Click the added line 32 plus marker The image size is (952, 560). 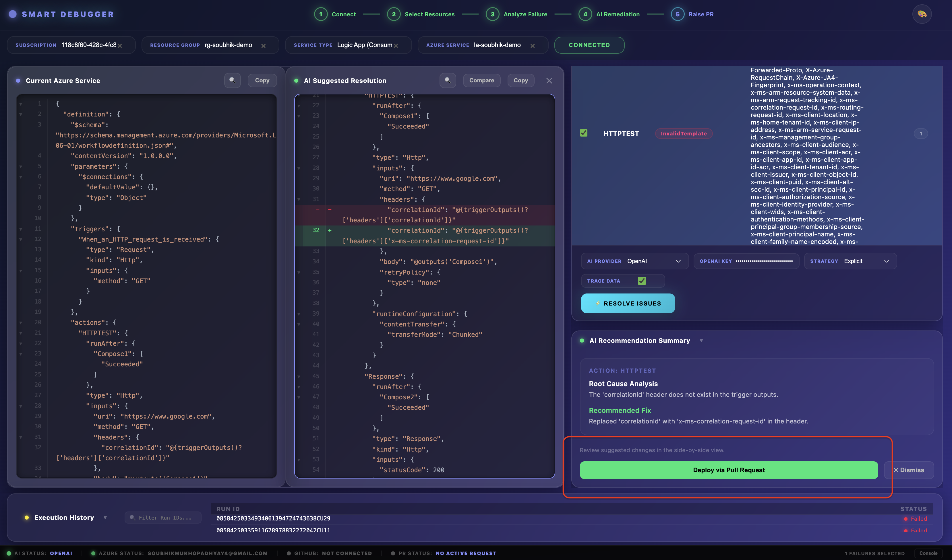click(330, 230)
